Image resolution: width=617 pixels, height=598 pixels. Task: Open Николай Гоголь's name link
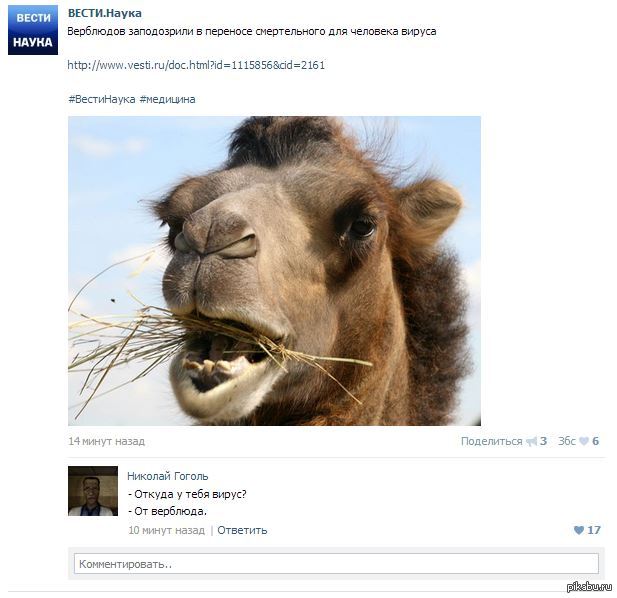click(x=168, y=476)
